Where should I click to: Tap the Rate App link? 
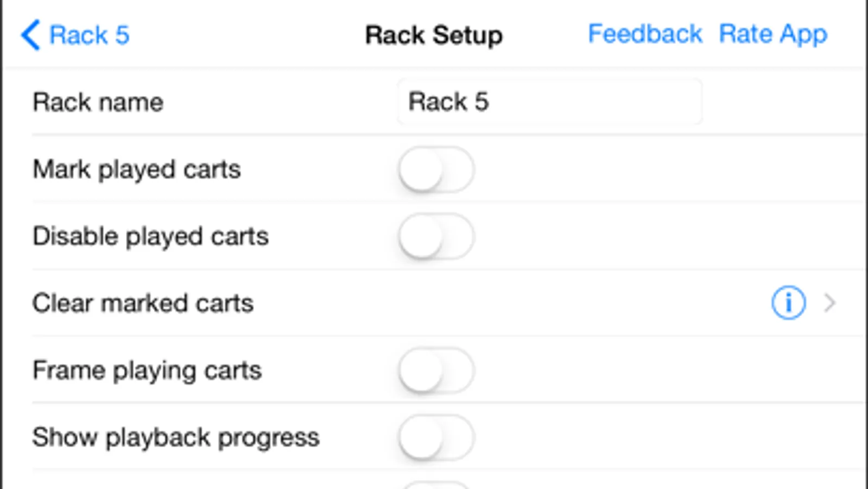point(772,34)
